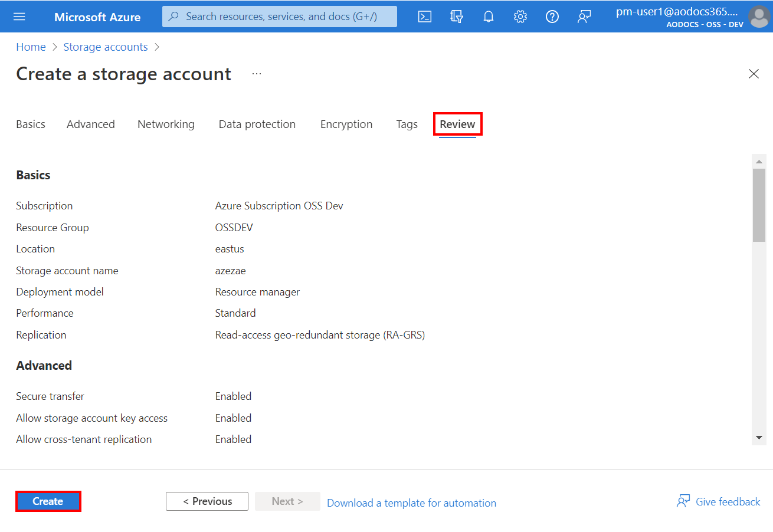Open the hamburger portal menu
Viewport: 773px width, 532px height.
coord(19,17)
